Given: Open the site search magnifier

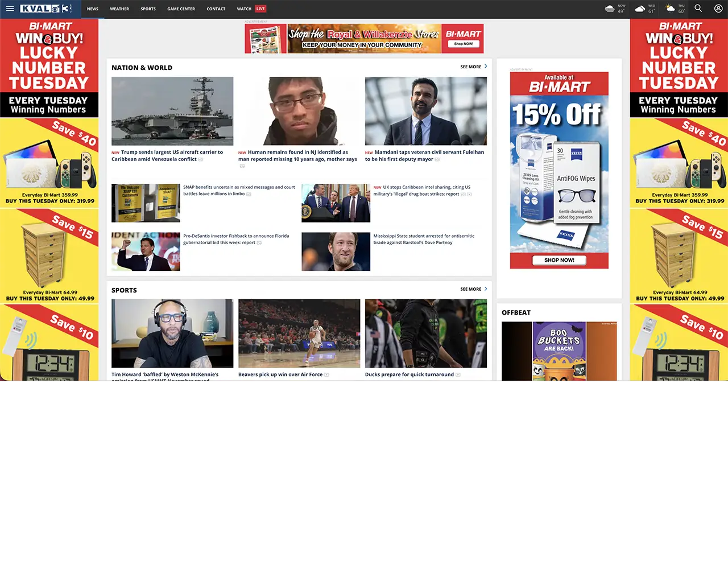Looking at the screenshot, I should coord(698,9).
